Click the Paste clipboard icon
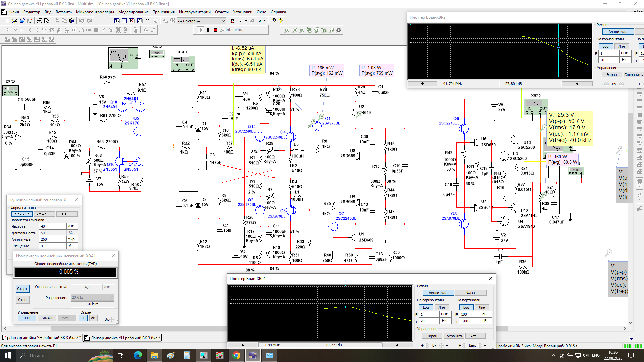The width and height of the screenshot is (644, 362). pos(72,21)
